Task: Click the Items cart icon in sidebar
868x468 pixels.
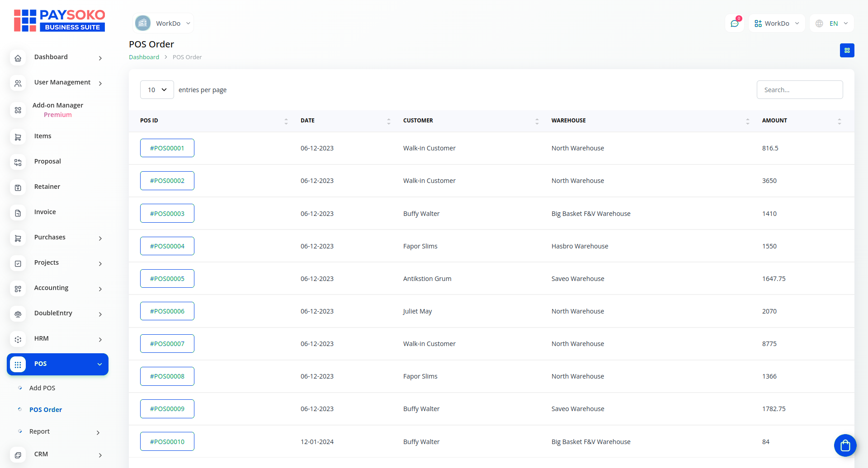Action: coord(18,137)
